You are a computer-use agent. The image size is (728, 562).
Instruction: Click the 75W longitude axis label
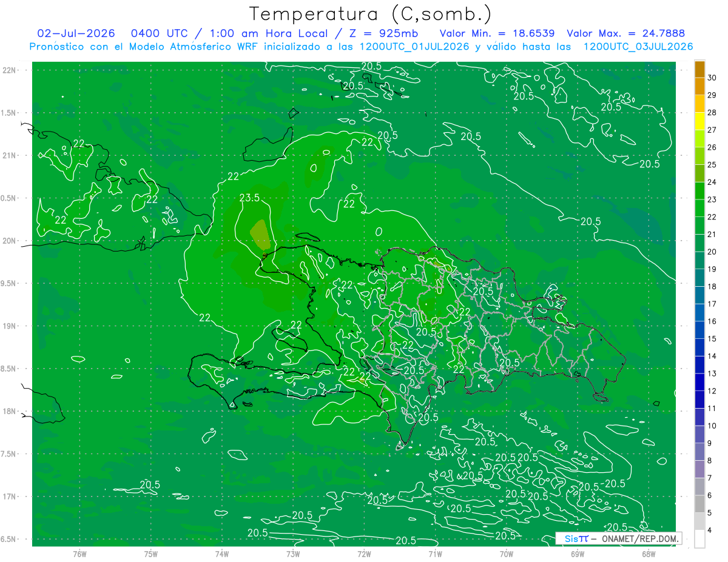150,554
